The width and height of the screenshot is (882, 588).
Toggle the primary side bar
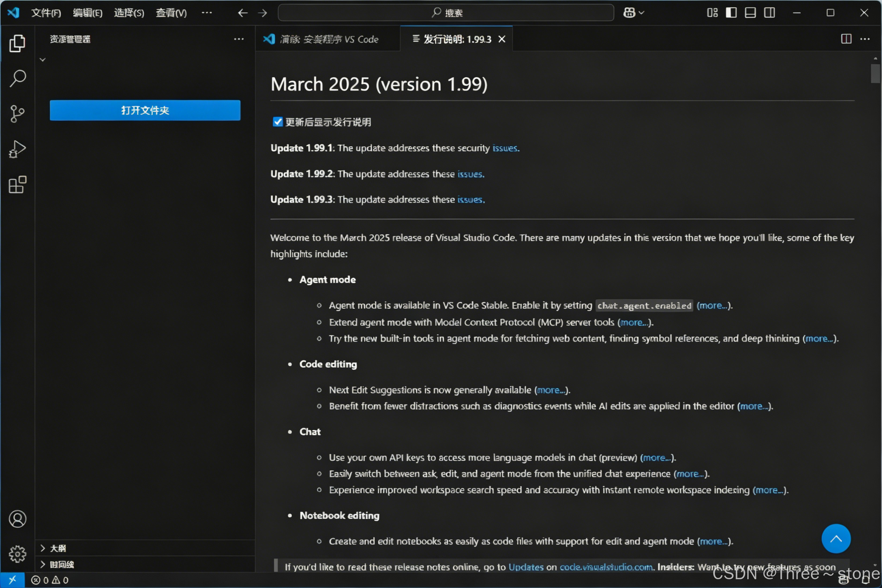[x=731, y=13]
